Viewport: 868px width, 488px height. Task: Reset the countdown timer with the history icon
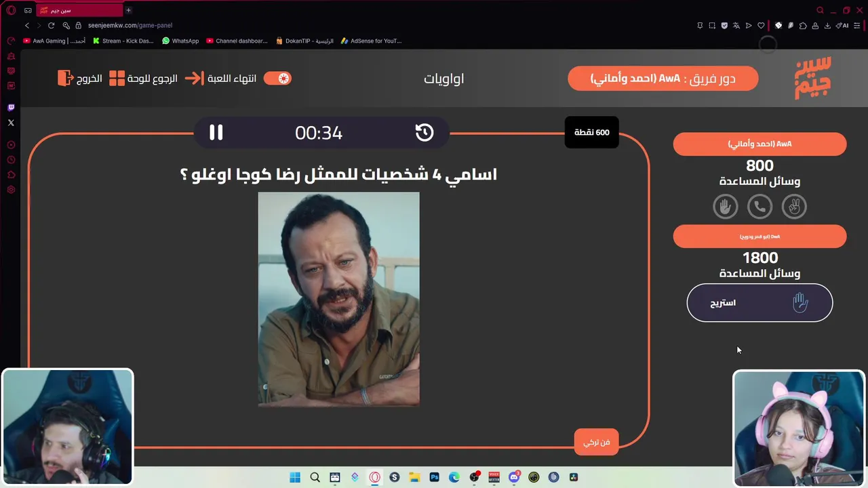(425, 132)
